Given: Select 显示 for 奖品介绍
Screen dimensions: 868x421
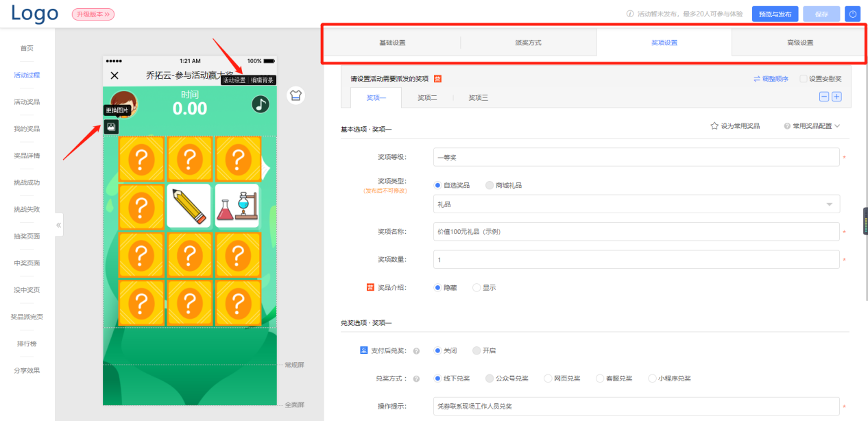Looking at the screenshot, I should pos(477,288).
